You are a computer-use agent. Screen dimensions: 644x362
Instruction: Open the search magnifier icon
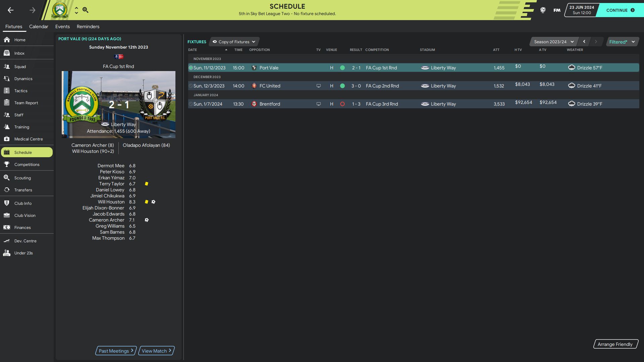click(85, 10)
